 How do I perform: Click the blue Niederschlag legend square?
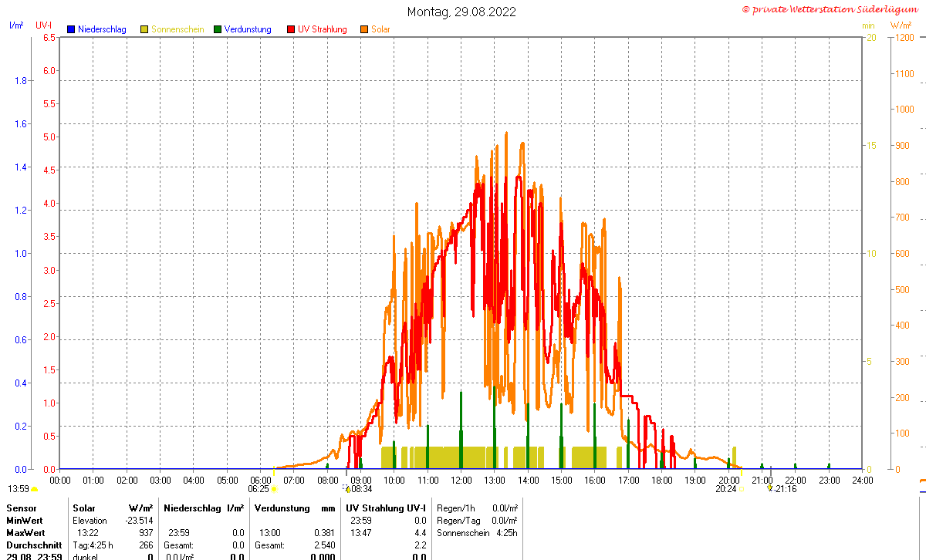[71, 29]
